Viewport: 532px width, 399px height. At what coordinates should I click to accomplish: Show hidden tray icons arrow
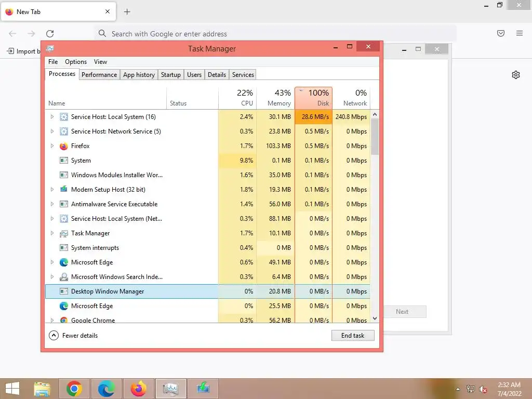(x=458, y=389)
